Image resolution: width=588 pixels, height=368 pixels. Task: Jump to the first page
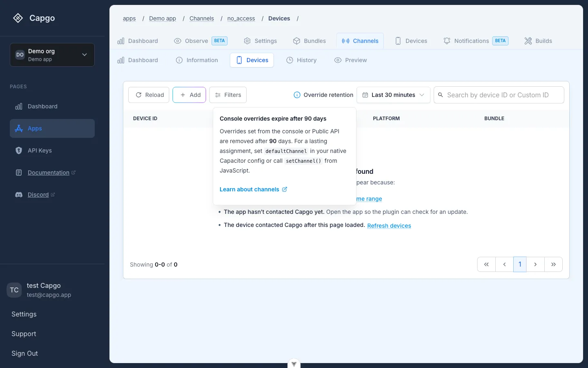486,265
